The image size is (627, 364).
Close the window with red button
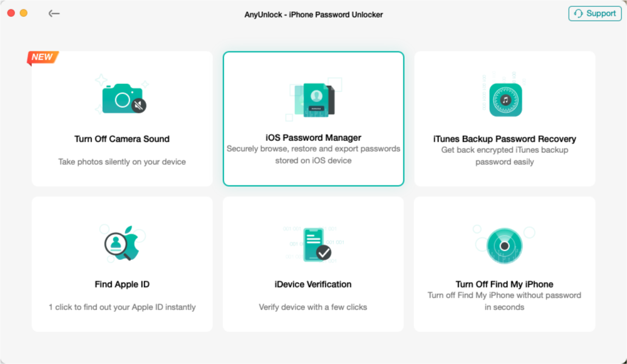point(11,13)
